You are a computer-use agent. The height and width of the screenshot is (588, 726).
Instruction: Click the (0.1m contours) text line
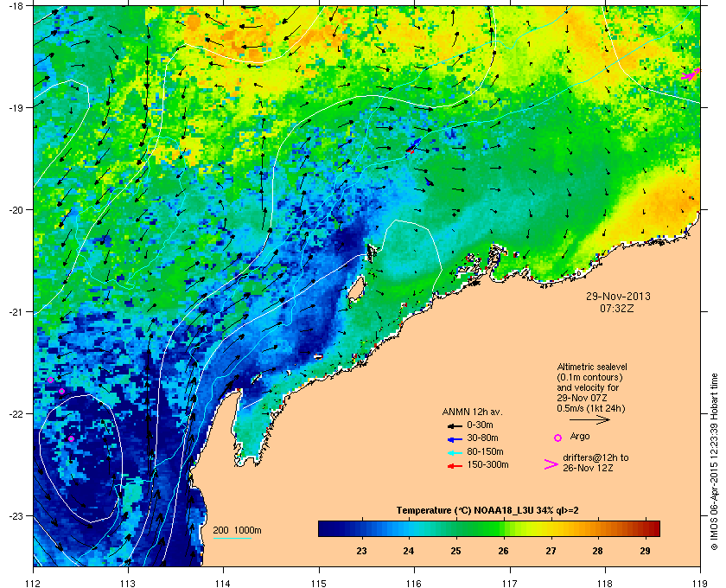click(589, 377)
